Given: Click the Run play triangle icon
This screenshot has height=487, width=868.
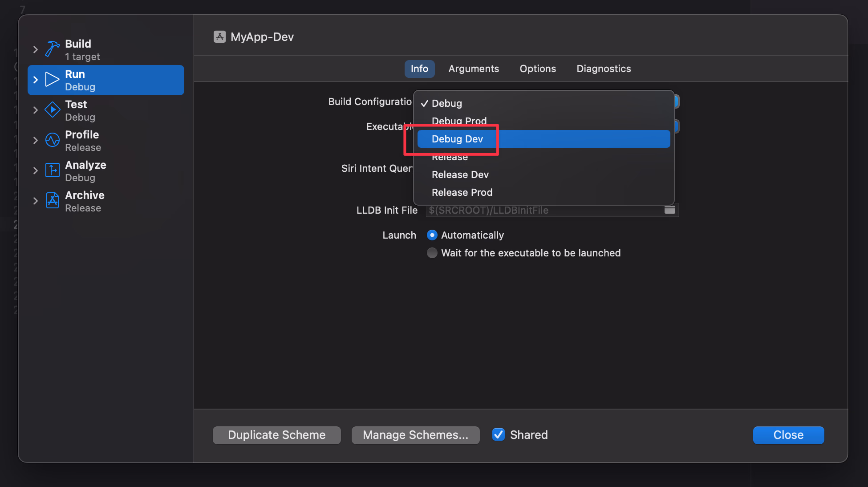Looking at the screenshot, I should [52, 80].
